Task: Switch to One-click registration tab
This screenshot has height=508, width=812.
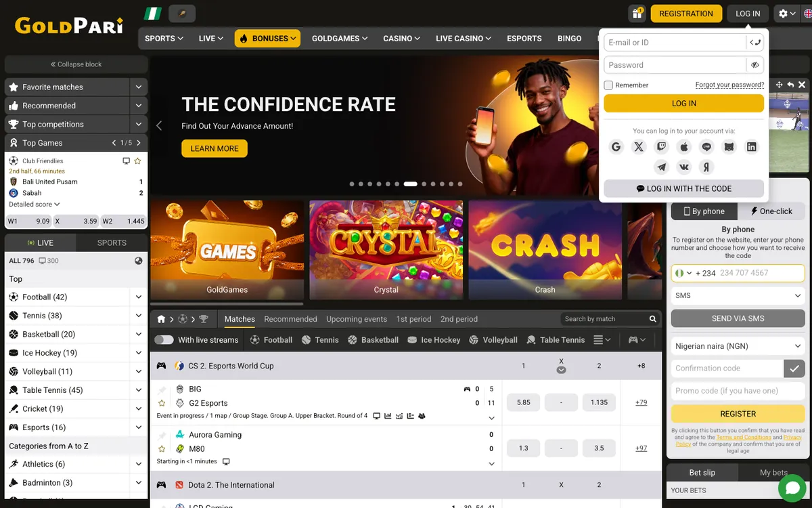Action: 771,211
